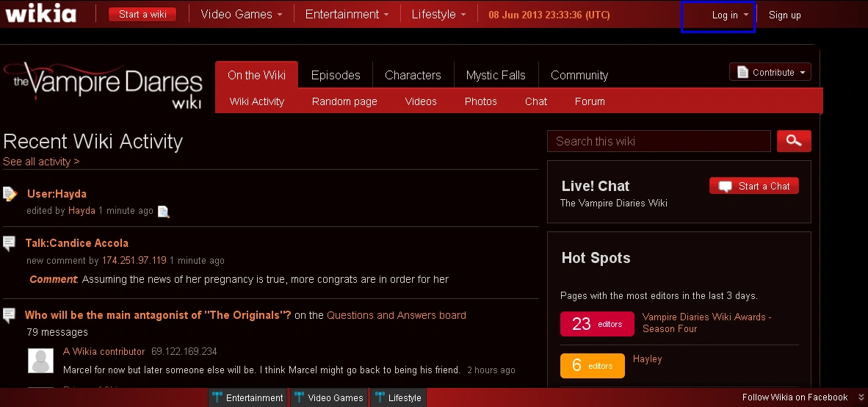Click the 23 editors badge
Viewport: 868px width, 407px height.
click(x=597, y=324)
